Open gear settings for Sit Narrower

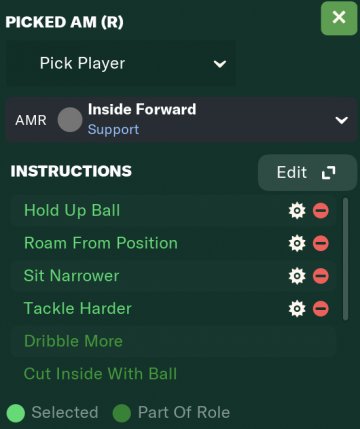[297, 276]
